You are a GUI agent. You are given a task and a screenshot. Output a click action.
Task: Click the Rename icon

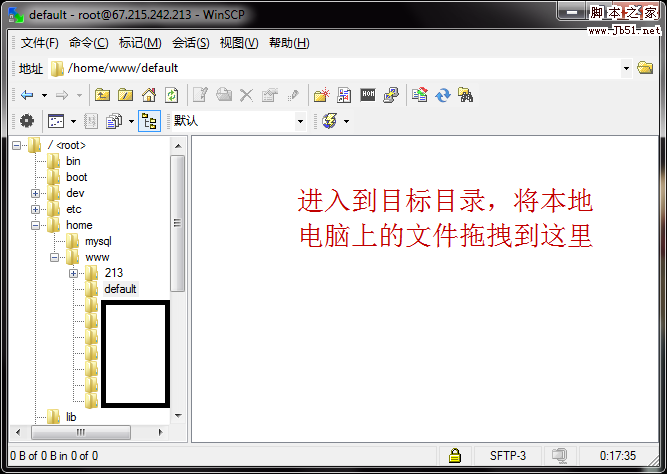pos(293,95)
